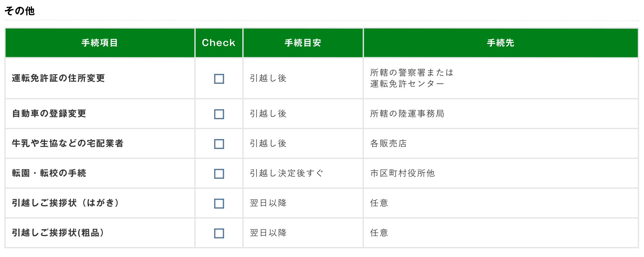This screenshot has height=257, width=644.
Task: Select the 運転免許証の住所変更 row label
Action: (x=58, y=78)
